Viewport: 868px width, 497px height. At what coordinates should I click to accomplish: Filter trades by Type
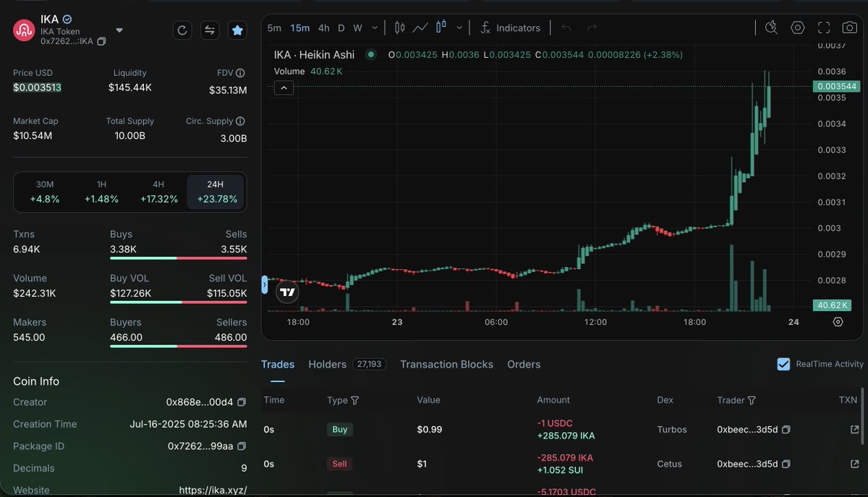pos(354,400)
